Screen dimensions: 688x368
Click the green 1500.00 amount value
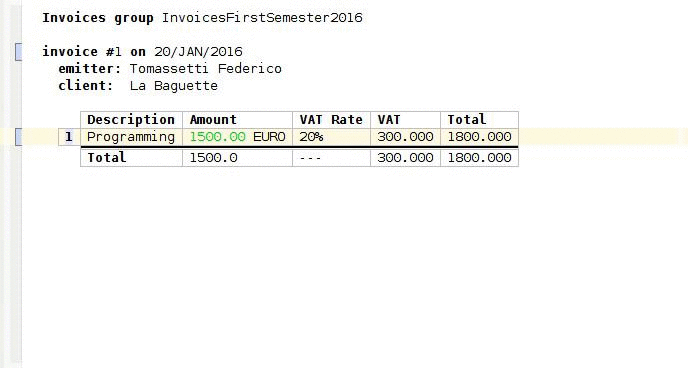[x=217, y=137]
